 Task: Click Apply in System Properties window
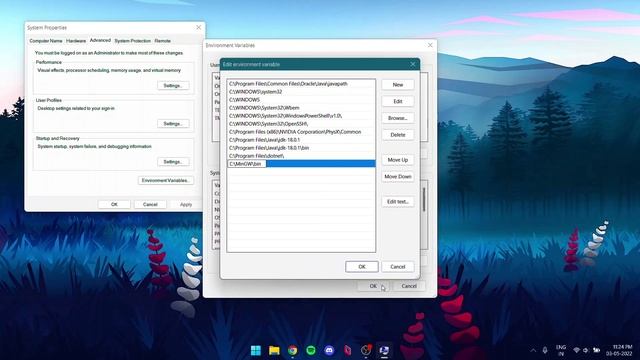186,204
